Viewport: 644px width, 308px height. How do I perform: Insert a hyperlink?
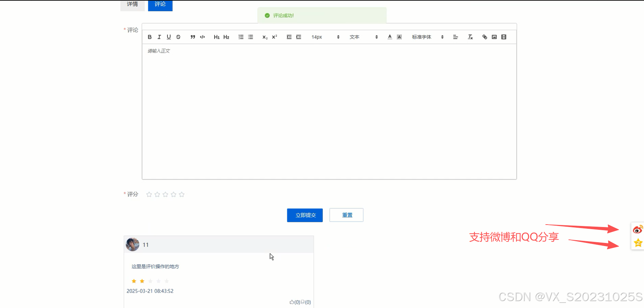485,37
